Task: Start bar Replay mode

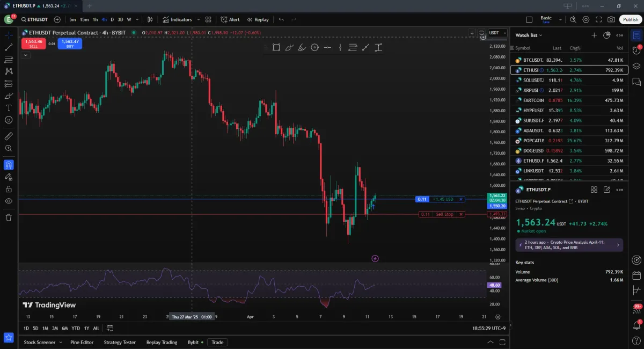Action: click(258, 19)
